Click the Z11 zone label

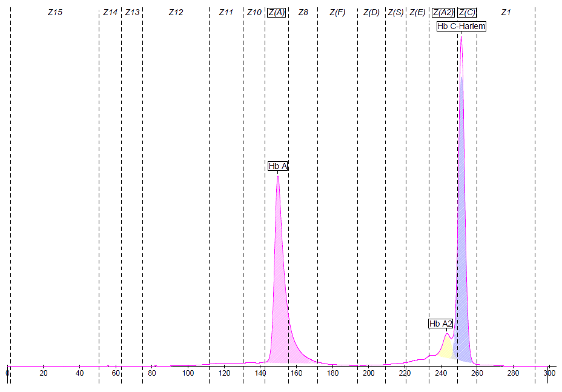coord(225,12)
